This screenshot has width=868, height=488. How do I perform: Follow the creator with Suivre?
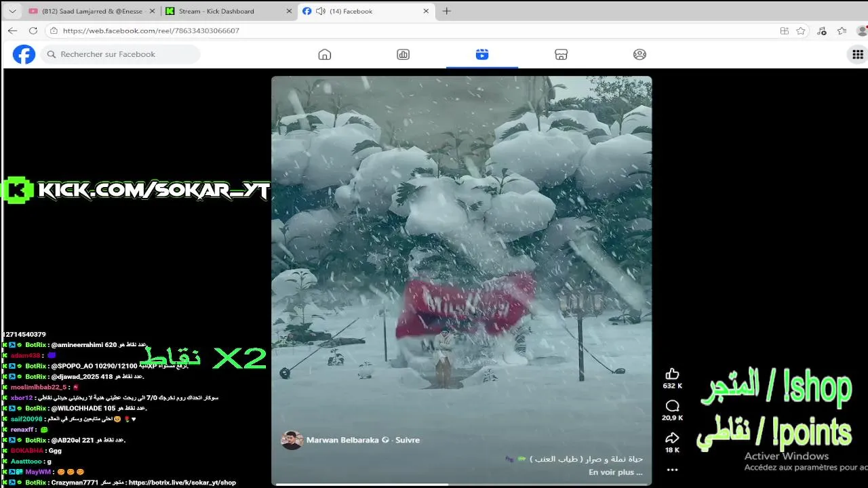[408, 440]
